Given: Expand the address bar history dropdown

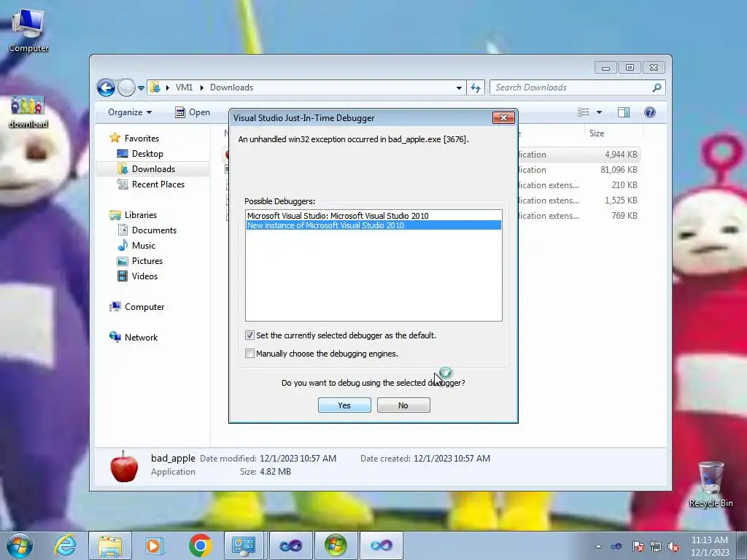Looking at the screenshot, I should (459, 87).
